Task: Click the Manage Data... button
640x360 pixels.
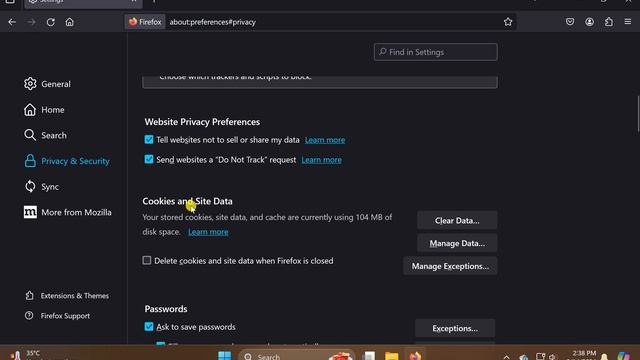Action: (x=457, y=243)
